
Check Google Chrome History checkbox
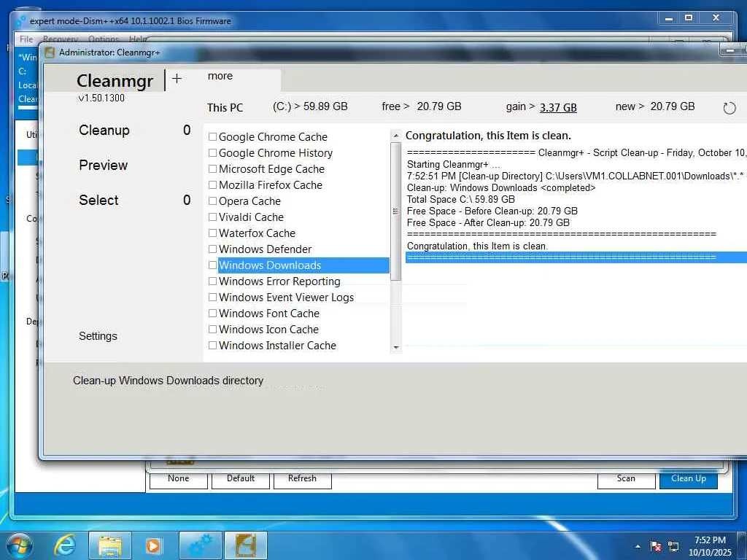212,153
